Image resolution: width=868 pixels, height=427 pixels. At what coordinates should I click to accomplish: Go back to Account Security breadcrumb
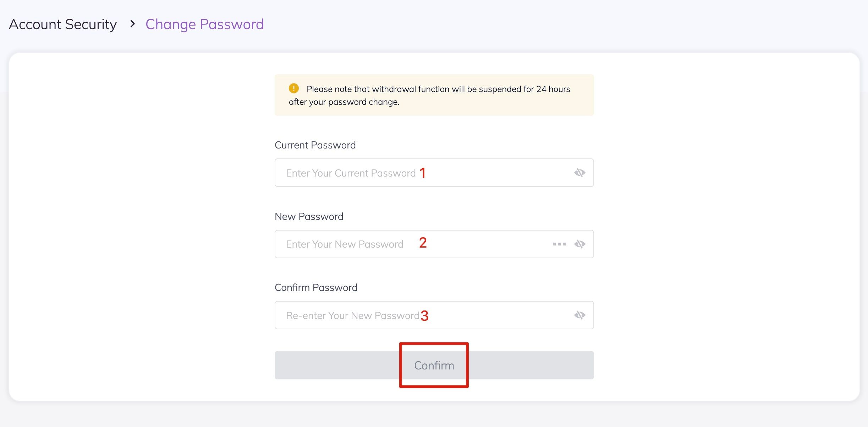pos(63,25)
